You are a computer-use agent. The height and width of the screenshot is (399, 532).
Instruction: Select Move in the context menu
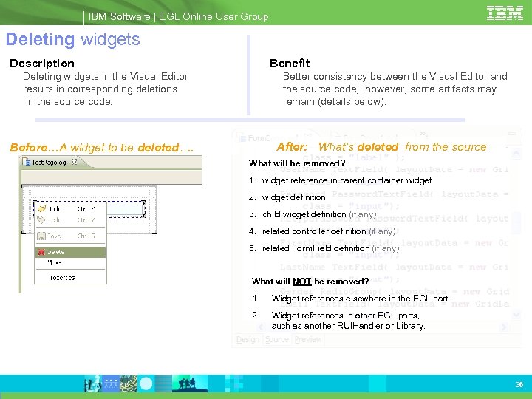pyautogui.click(x=71, y=262)
